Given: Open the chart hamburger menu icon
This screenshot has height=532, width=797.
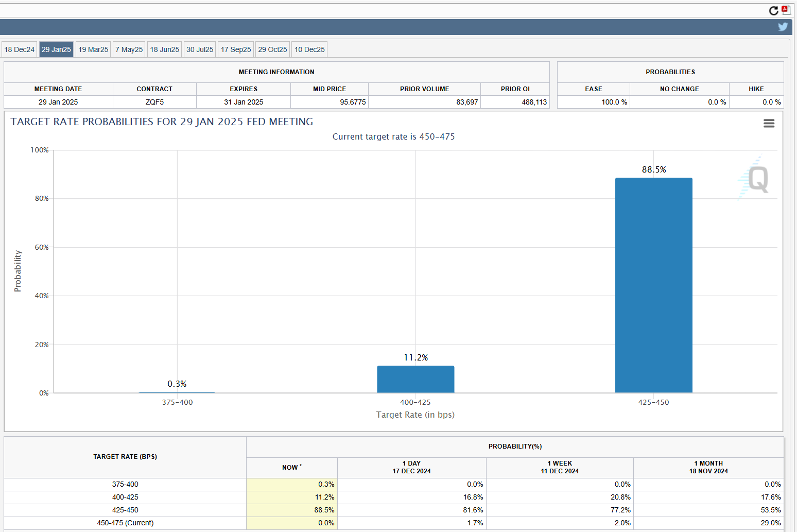Looking at the screenshot, I should pyautogui.click(x=769, y=123).
